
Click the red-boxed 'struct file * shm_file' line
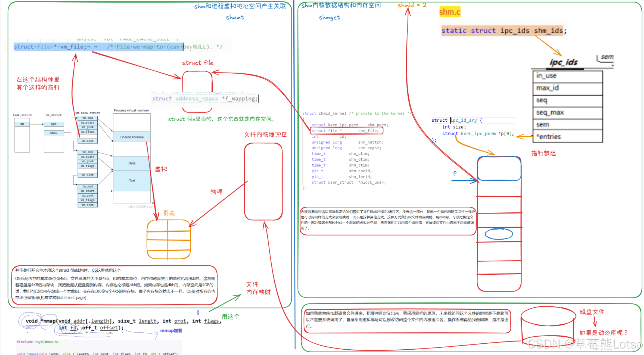point(347,131)
